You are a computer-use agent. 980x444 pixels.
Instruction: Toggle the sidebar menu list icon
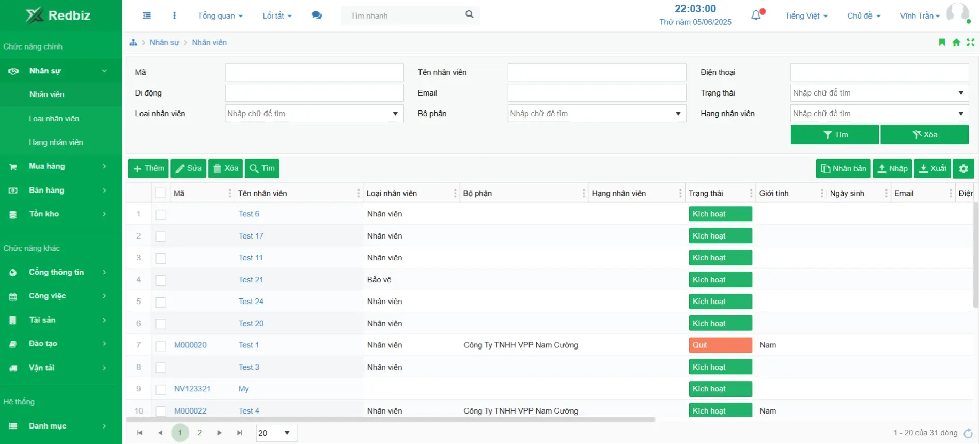tap(147, 15)
